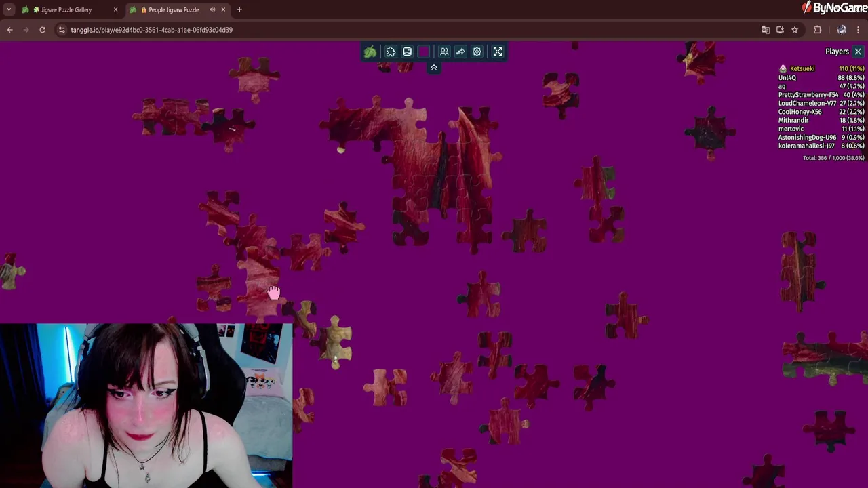Open the browser profile avatar
This screenshot has height=488, width=868.
(x=842, y=30)
